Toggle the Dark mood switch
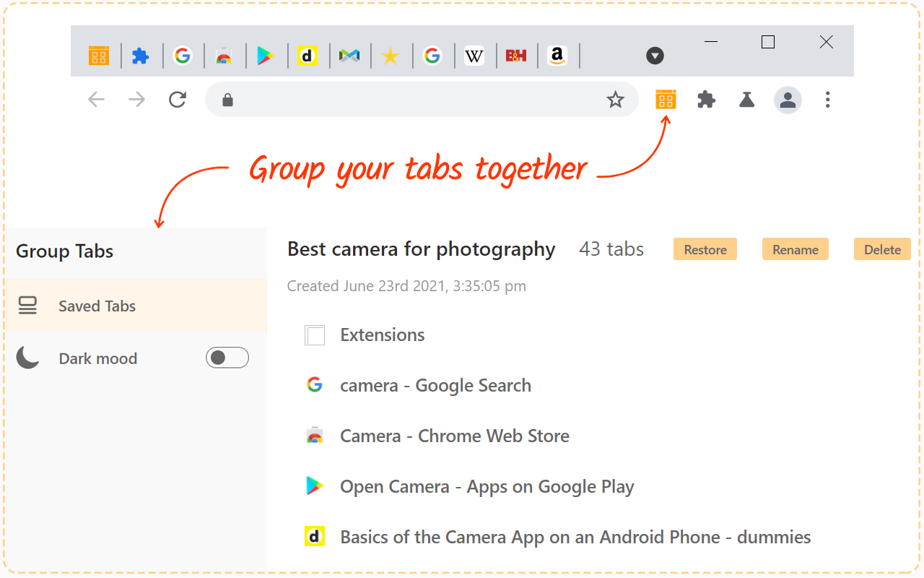The image size is (924, 578). point(227,357)
